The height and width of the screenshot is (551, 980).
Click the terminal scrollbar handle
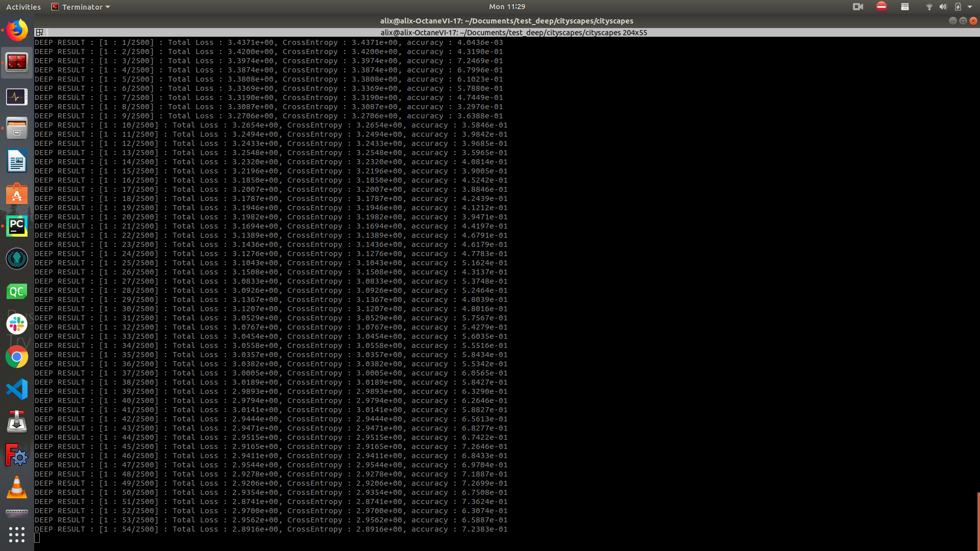tap(978, 520)
